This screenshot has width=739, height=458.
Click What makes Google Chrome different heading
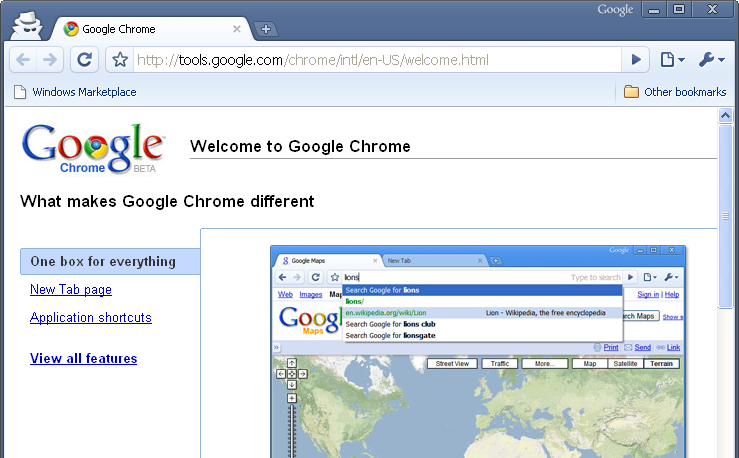(x=167, y=202)
